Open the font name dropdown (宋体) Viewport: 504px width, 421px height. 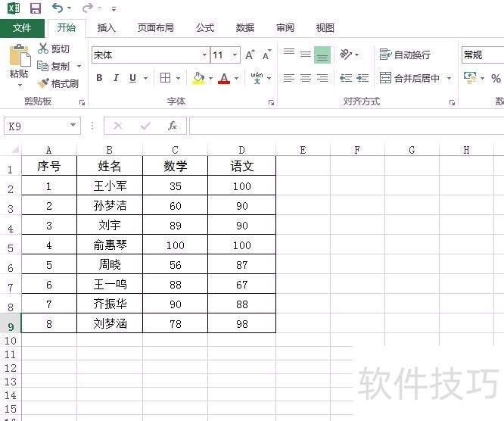pyautogui.click(x=204, y=55)
